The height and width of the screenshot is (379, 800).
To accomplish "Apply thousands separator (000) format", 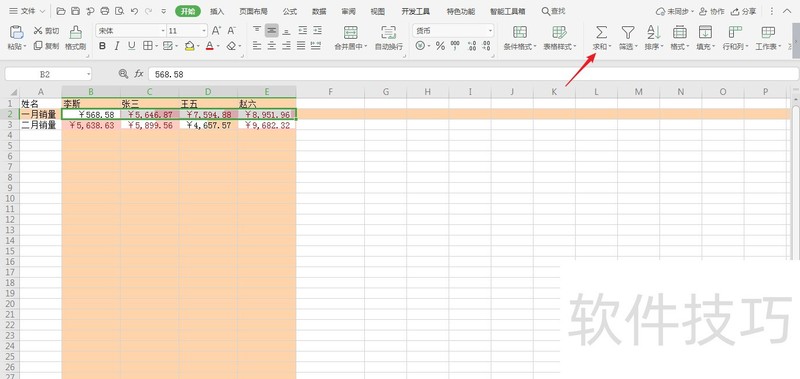I will pyautogui.click(x=455, y=46).
